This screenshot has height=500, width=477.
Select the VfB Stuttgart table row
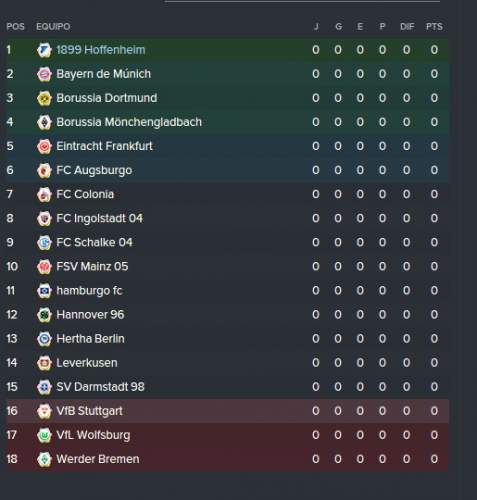point(227,411)
